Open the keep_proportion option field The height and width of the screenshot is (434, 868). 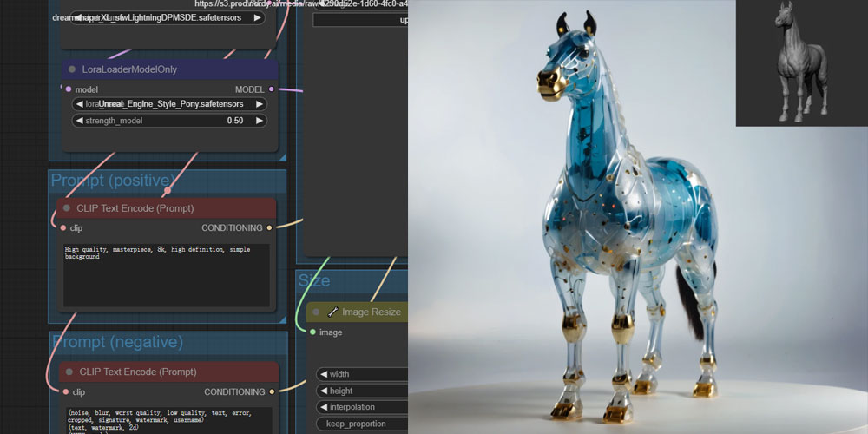point(362,424)
